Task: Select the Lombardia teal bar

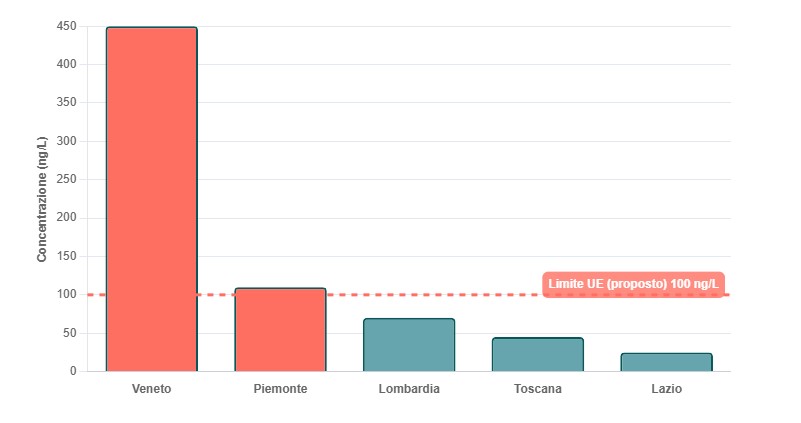Action: click(409, 345)
